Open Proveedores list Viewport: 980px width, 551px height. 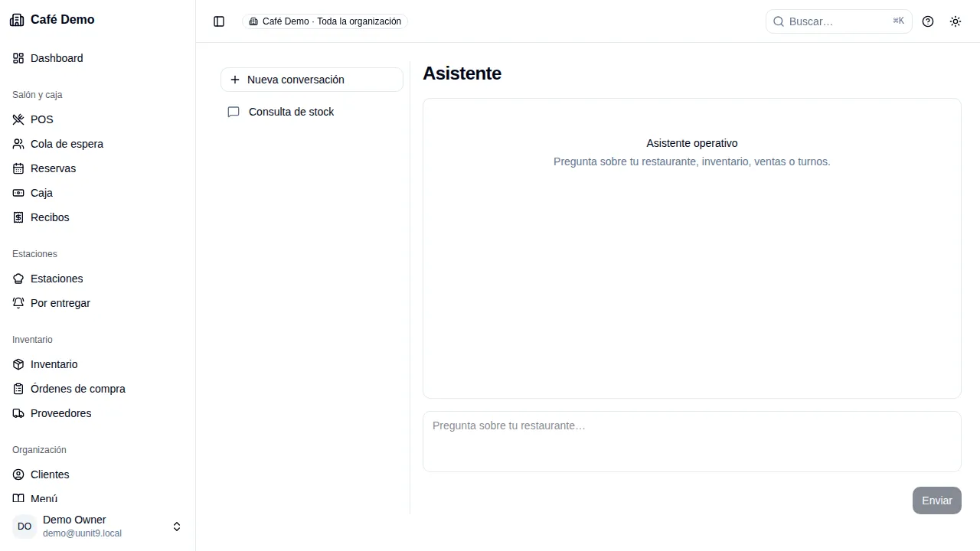click(x=98, y=413)
